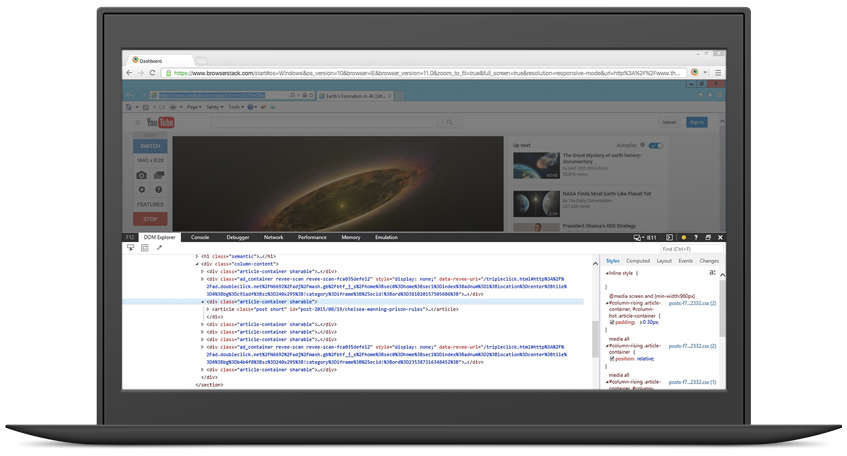Click the IE print icon
847x456 pixels.
point(173,107)
